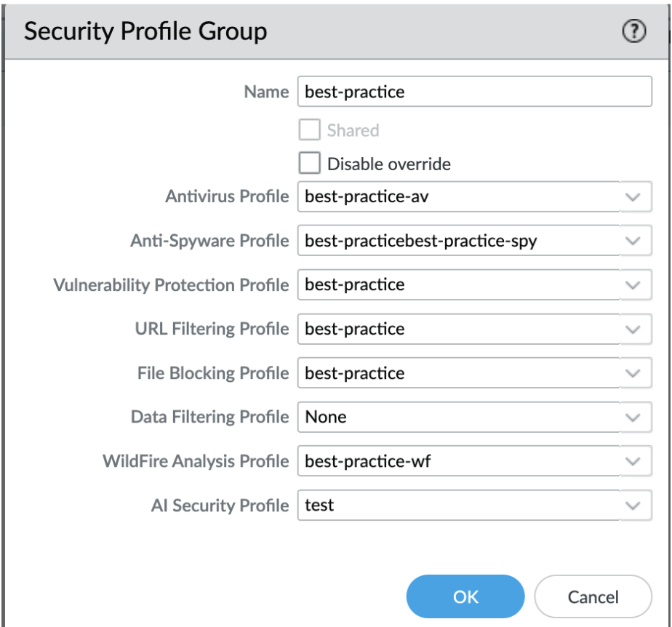Select the AI Security Profile test field
The height and width of the screenshot is (627, 672).
458,505
